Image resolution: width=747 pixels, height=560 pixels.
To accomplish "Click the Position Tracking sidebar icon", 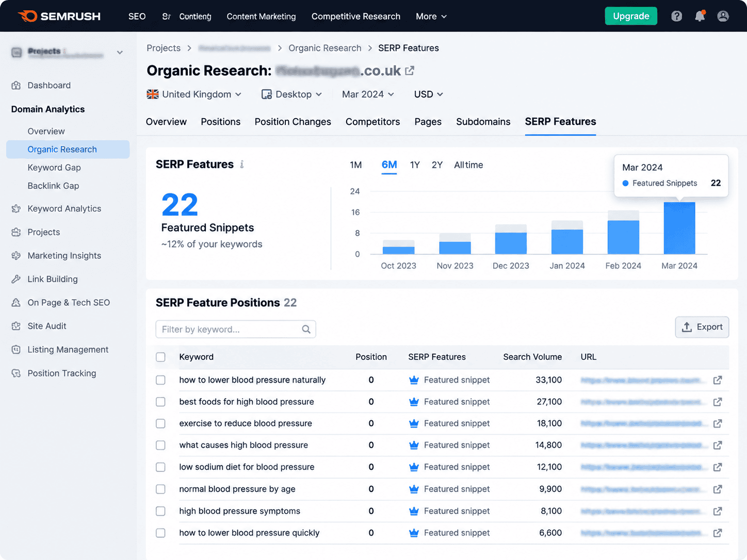I will (x=16, y=373).
